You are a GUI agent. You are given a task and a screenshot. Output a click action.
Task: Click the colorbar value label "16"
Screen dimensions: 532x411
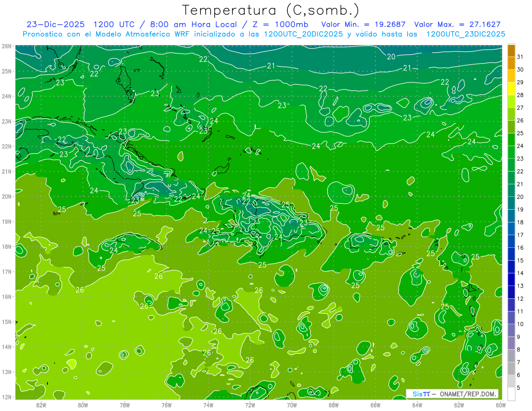pos(520,247)
